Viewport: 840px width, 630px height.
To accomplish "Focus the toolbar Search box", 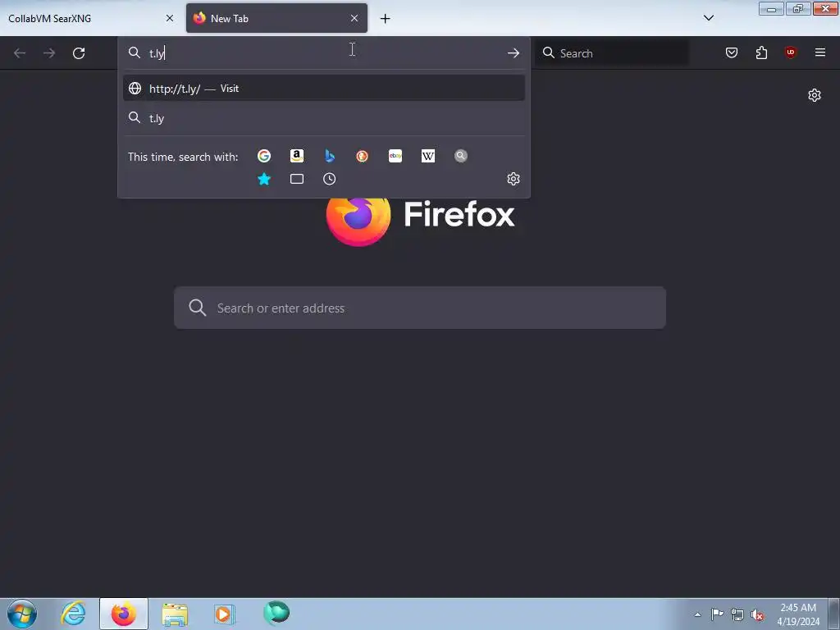I will [x=612, y=53].
